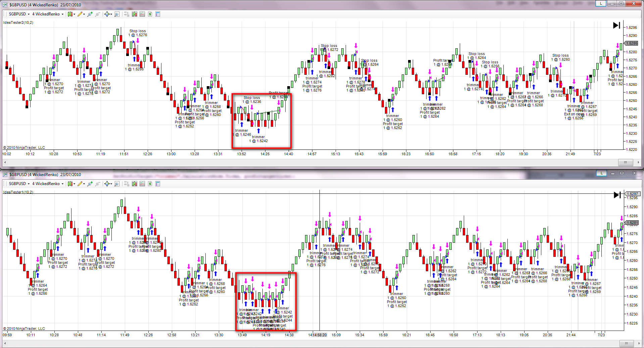Open cursor type dropdown arrow in bottom chart
644x348 pixels.
111,184
